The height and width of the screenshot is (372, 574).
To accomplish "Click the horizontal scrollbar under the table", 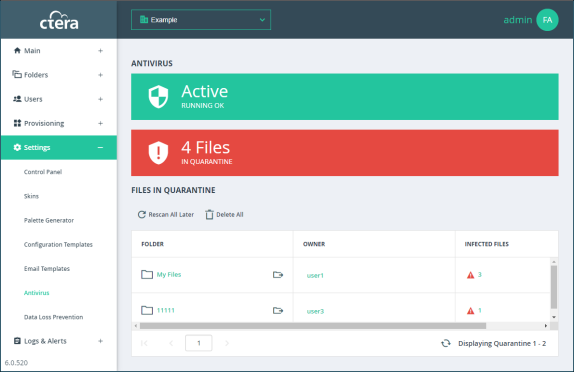I will 313,326.
